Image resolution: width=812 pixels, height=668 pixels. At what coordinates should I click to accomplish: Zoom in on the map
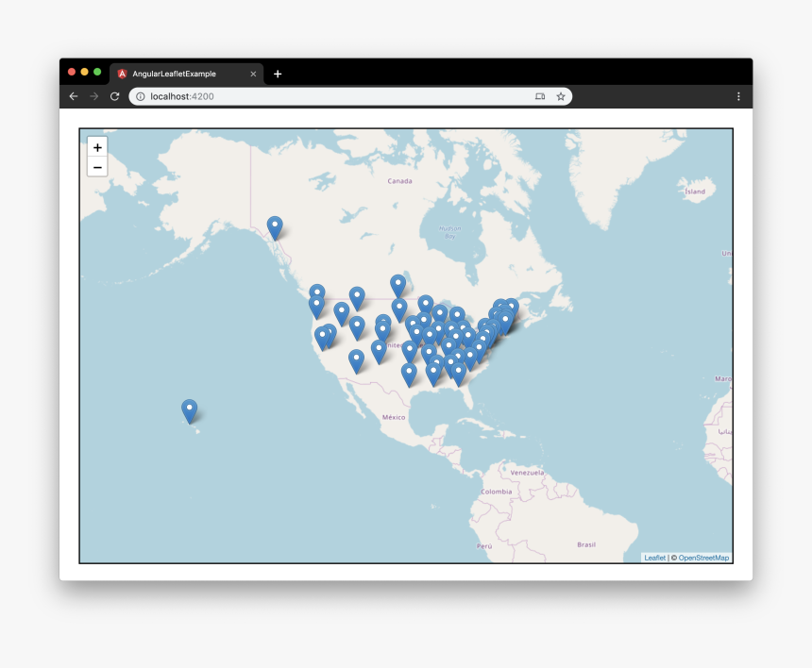pos(97,147)
